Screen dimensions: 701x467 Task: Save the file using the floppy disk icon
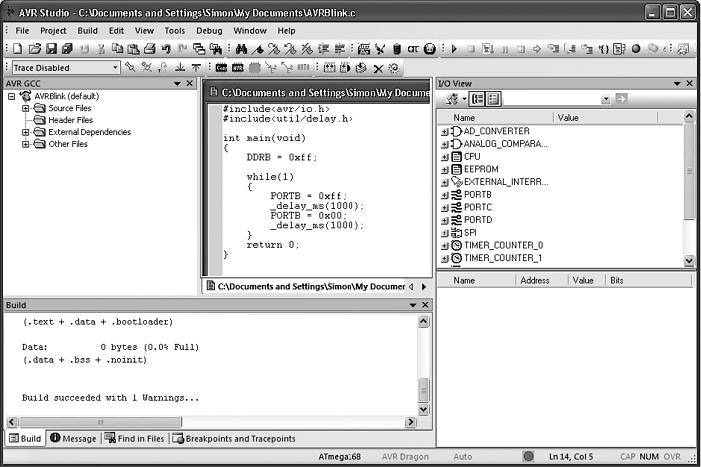click(x=50, y=48)
